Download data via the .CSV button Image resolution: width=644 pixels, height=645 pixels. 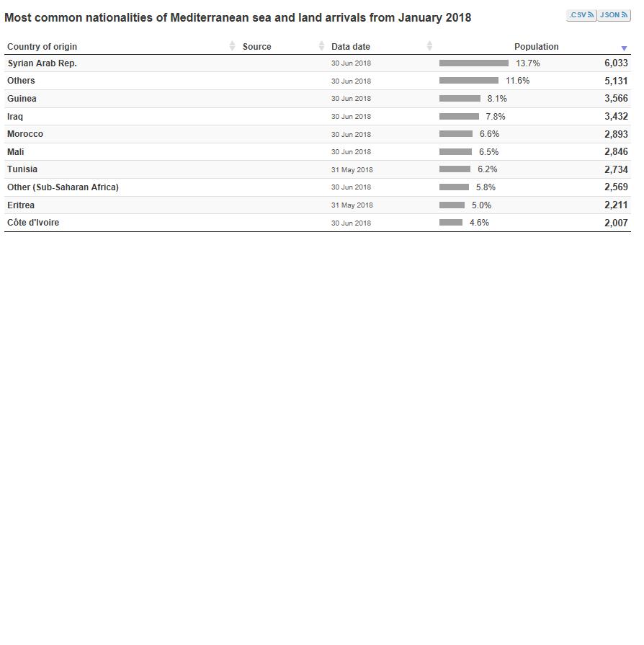tap(581, 15)
